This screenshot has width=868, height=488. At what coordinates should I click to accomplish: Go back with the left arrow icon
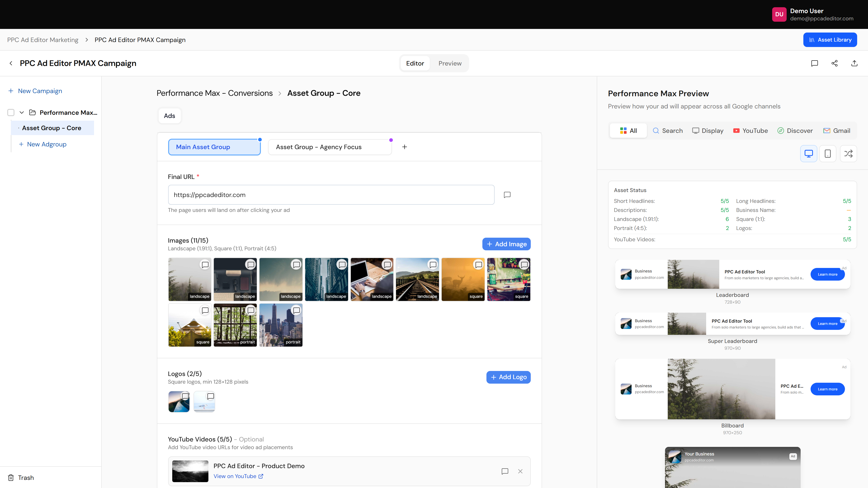pos(11,63)
